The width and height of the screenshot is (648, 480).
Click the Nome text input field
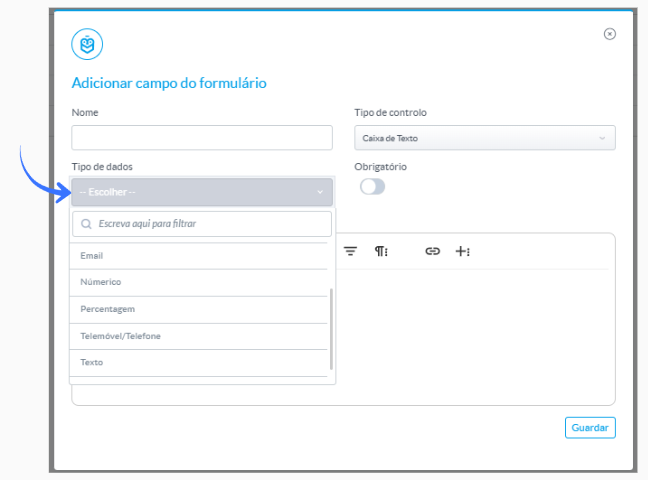coord(202,138)
